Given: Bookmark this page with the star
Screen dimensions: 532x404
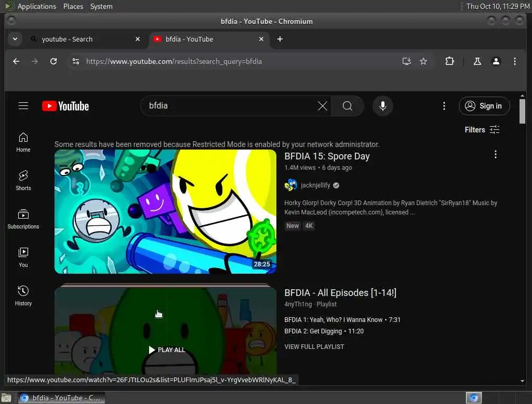Looking at the screenshot, I should pyautogui.click(x=423, y=61).
